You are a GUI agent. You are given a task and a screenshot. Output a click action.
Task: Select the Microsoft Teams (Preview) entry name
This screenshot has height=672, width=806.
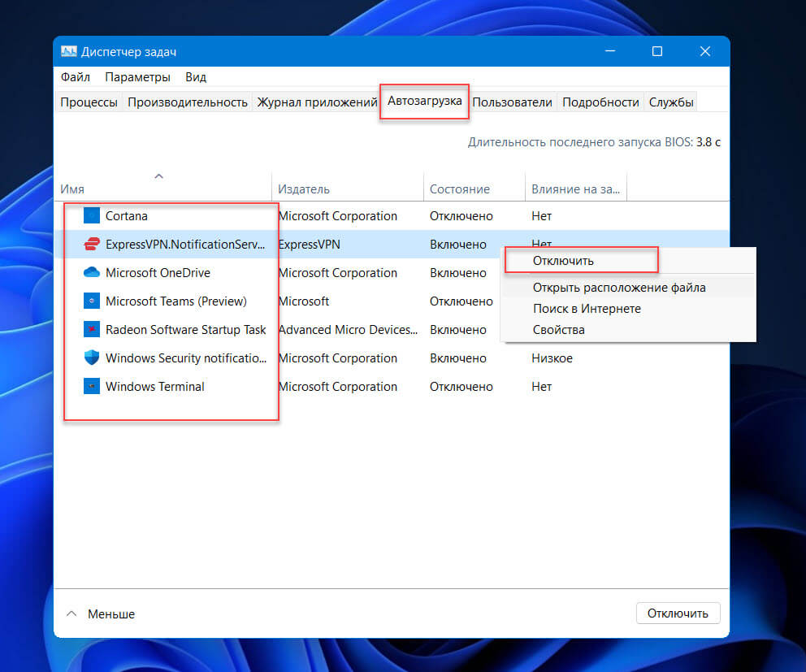[175, 301]
